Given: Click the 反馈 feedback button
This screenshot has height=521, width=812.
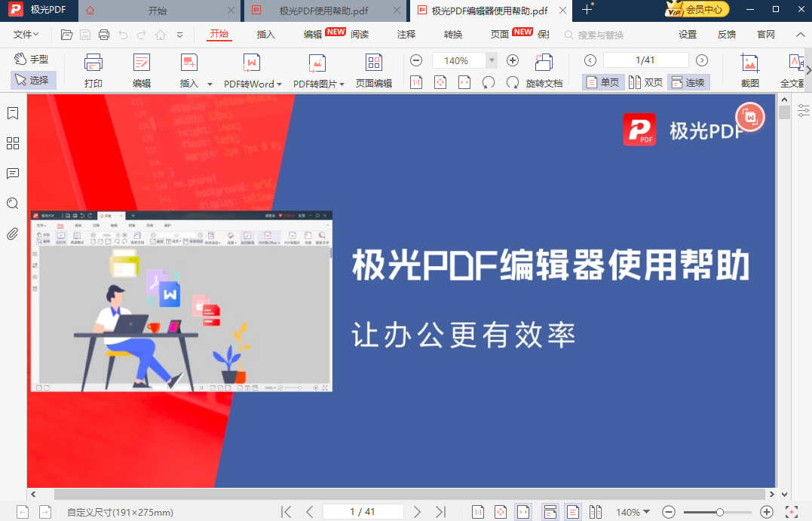Looking at the screenshot, I should [x=727, y=34].
